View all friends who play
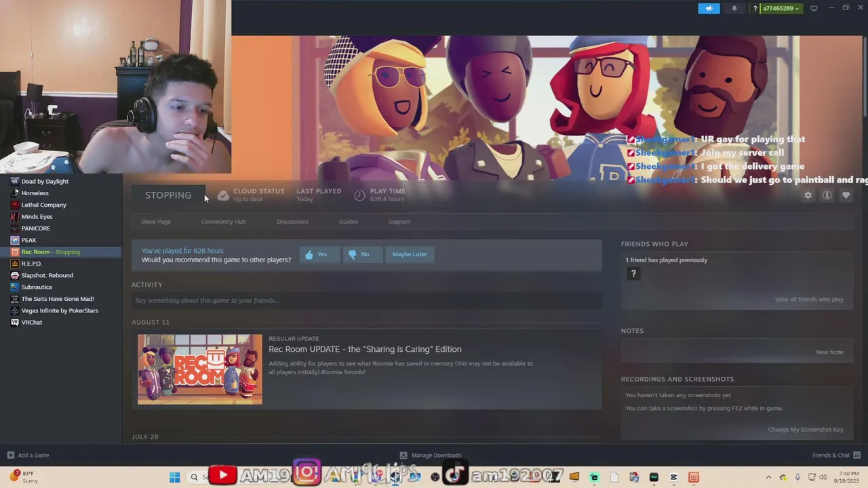This screenshot has width=868, height=488. point(809,300)
